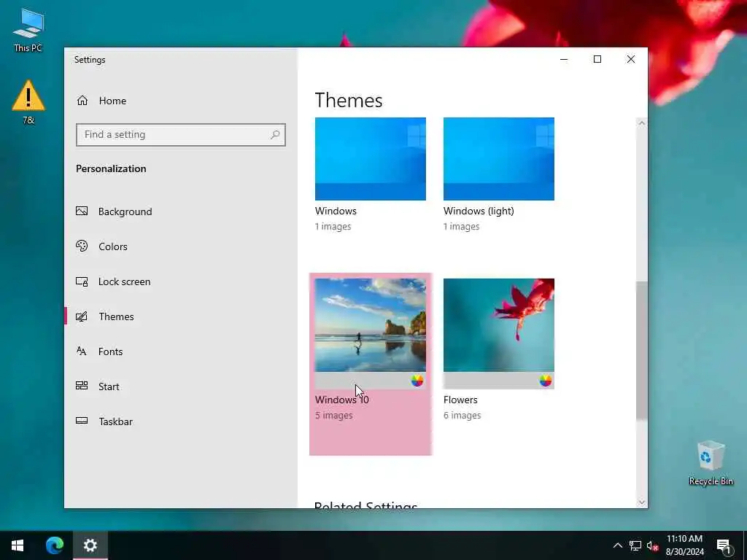Focus the Find a setting search box

(181, 135)
